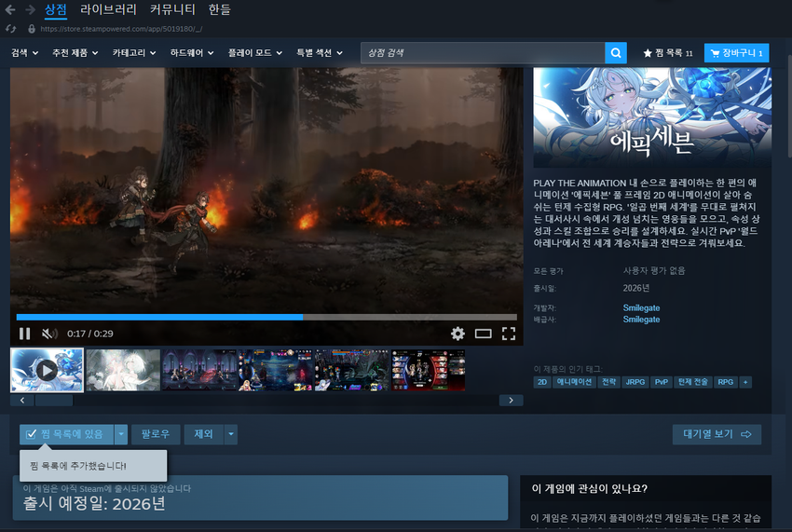This screenshot has height=532, width=792.
Task: Open the 추천 제품 dropdown menu
Action: point(75,52)
